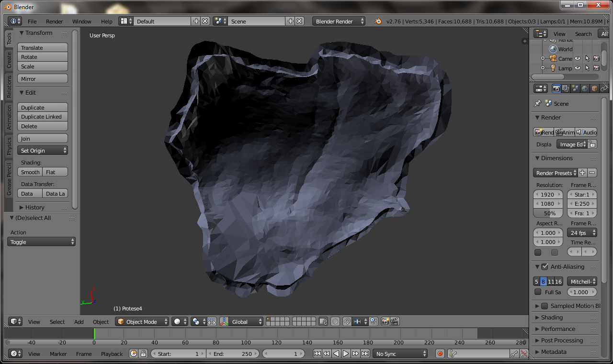Open the Window menu
This screenshot has width=613, height=364.
click(82, 21)
